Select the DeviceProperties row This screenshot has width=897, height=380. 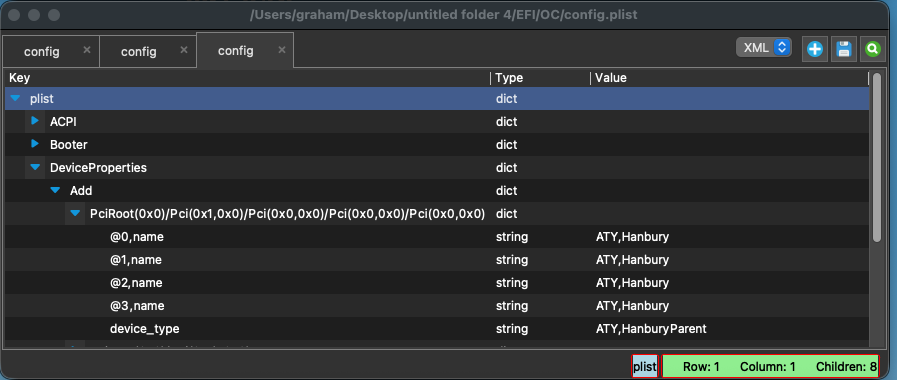pos(436,168)
